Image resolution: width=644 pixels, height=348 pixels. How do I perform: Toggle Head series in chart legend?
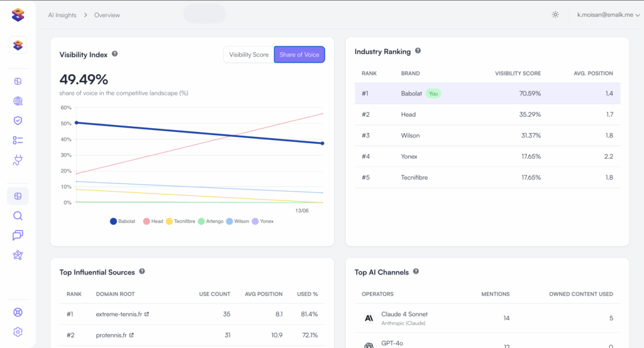click(153, 221)
